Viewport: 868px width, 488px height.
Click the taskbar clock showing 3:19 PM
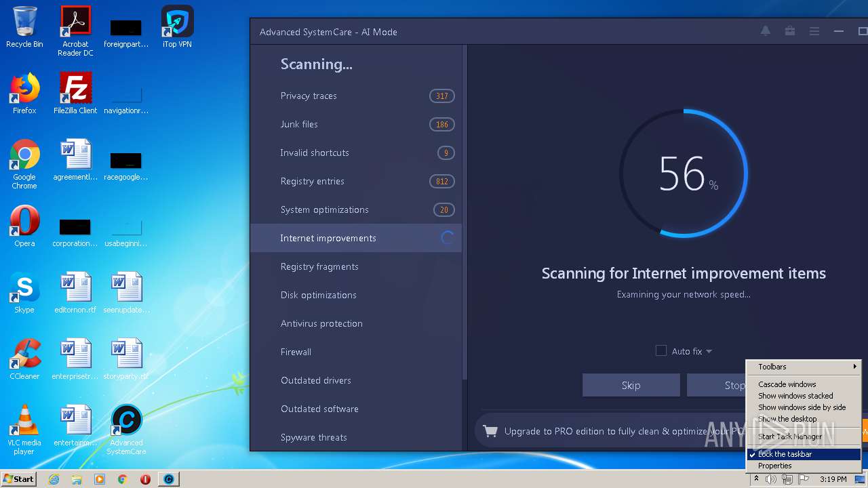833,479
